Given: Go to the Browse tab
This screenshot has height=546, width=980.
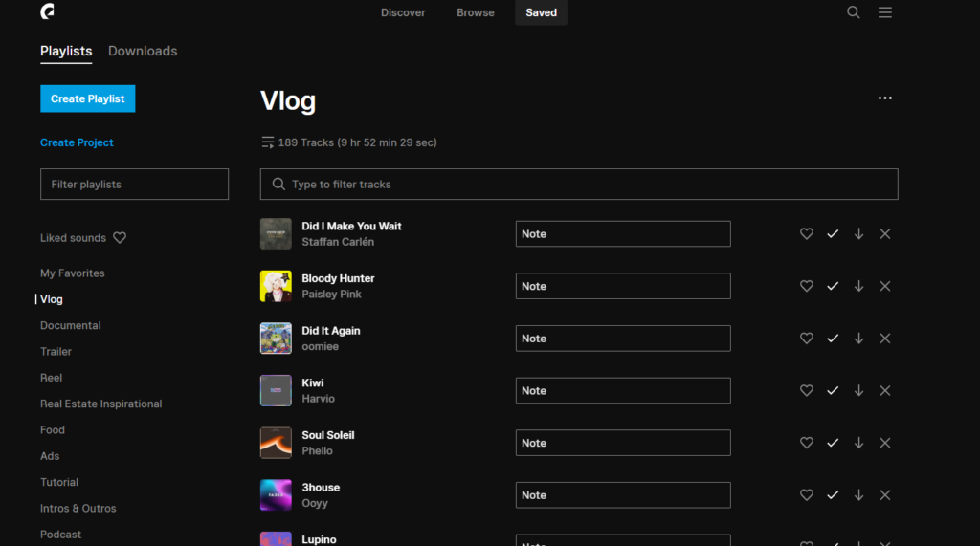Looking at the screenshot, I should pyautogui.click(x=476, y=12).
